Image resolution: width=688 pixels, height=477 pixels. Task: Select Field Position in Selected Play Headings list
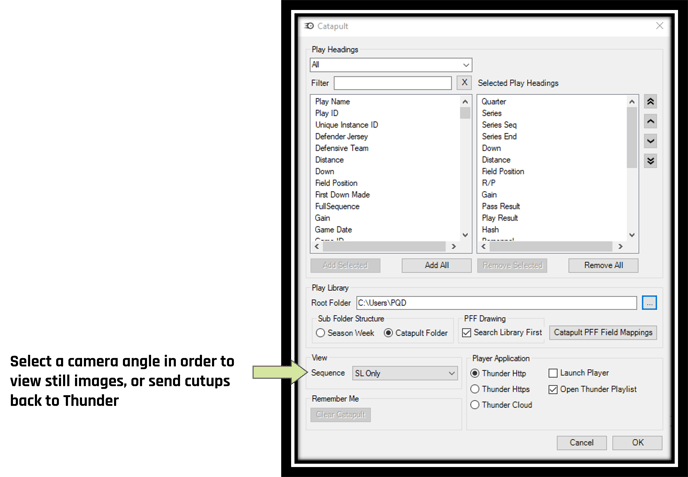pyautogui.click(x=503, y=172)
